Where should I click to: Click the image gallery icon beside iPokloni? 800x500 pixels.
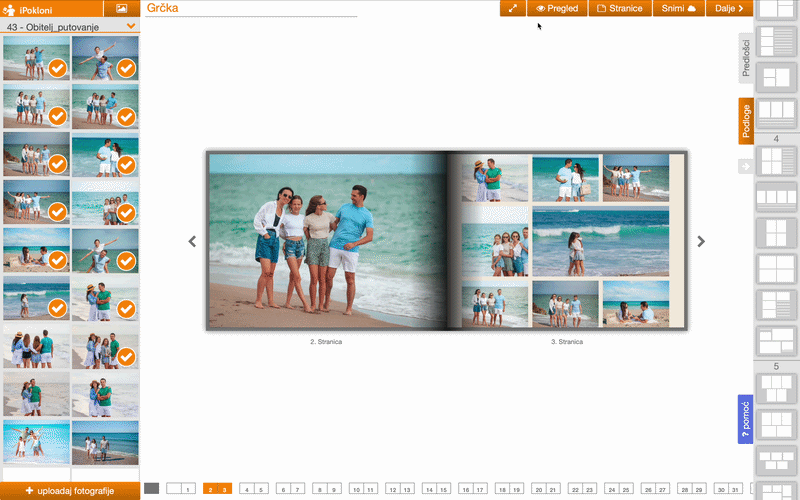pyautogui.click(x=121, y=8)
